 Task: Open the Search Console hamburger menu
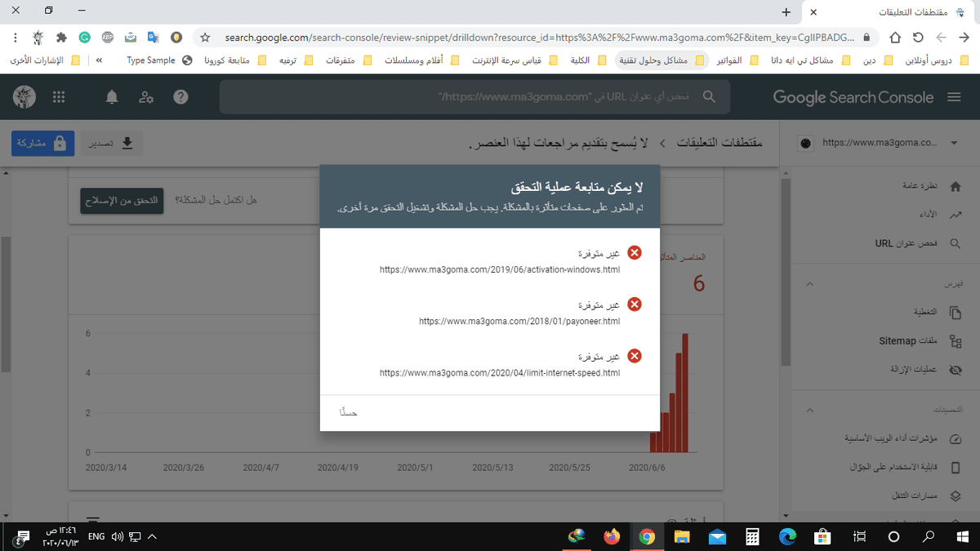(x=954, y=97)
